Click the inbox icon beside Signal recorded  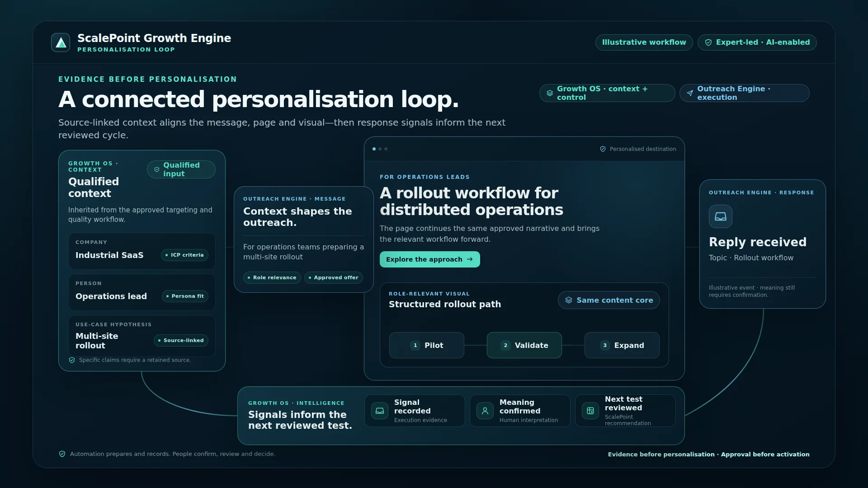click(380, 411)
